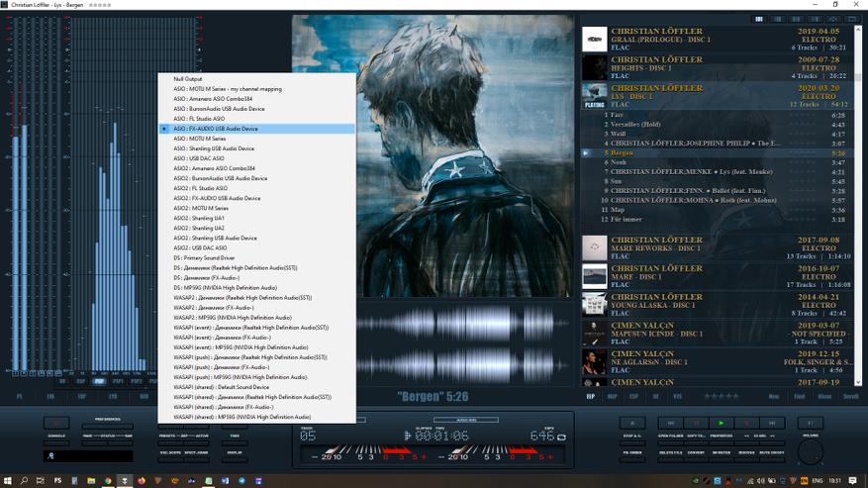Choose ASIO : Amanero ASIO Combo384

tap(256, 99)
